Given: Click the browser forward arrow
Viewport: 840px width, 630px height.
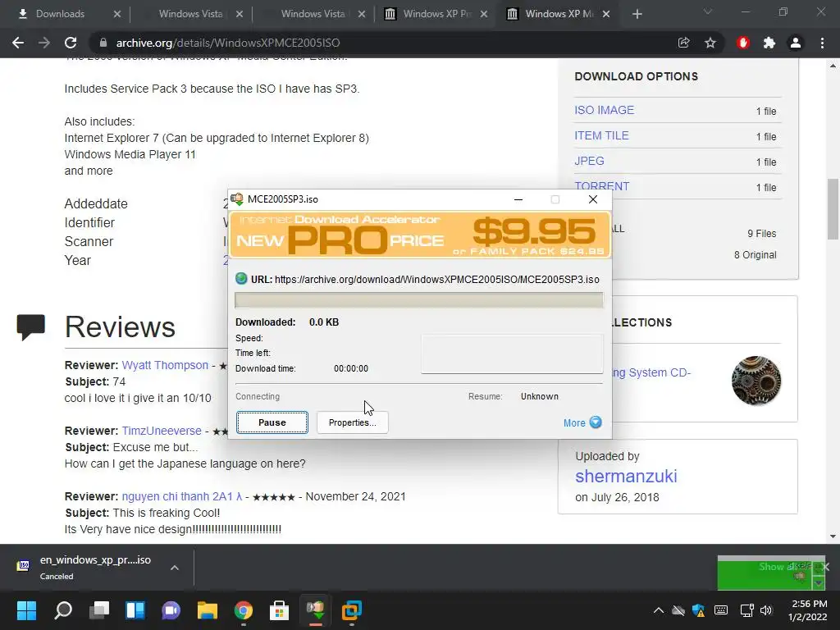Looking at the screenshot, I should coord(44,43).
